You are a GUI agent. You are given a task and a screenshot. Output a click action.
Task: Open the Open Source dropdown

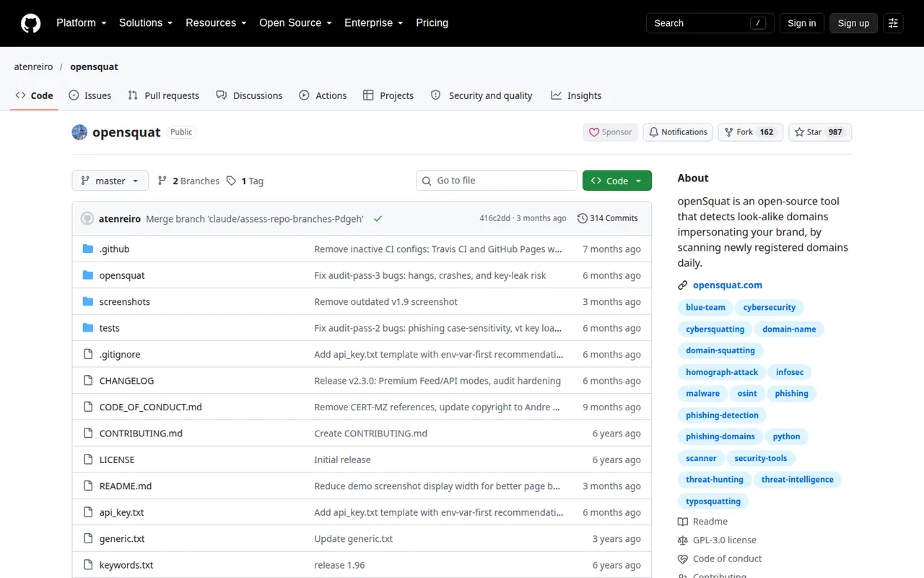296,23
